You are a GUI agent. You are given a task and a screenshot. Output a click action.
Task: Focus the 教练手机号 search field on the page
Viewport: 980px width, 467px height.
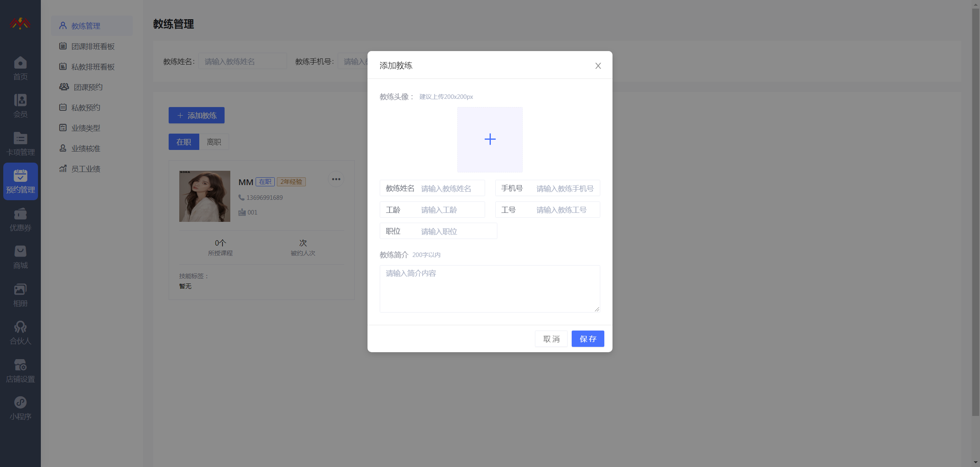(x=352, y=61)
